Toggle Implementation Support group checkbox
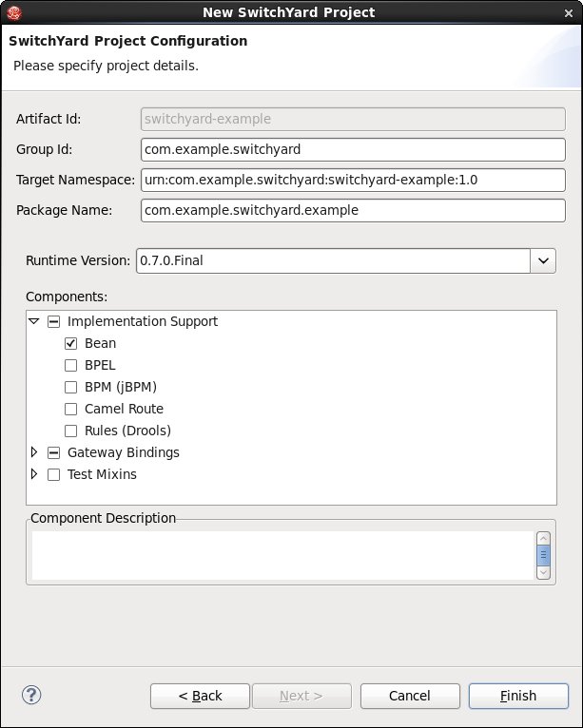 [54, 322]
